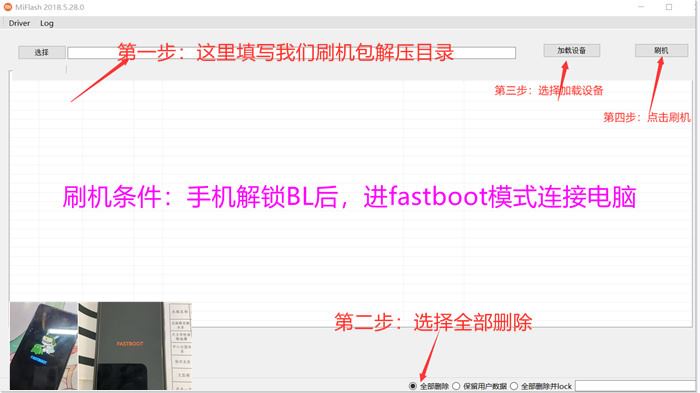
Task: Click the phone photo with the Mi bunny
Action: 44,346
